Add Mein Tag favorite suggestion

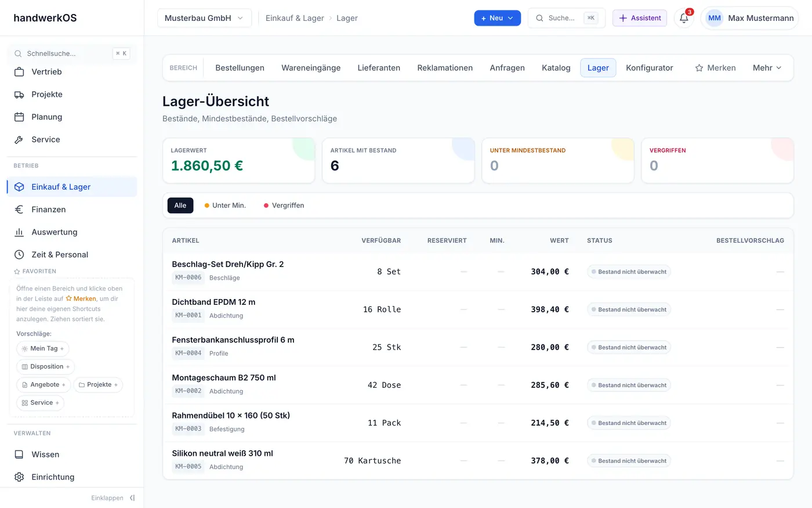click(42, 349)
